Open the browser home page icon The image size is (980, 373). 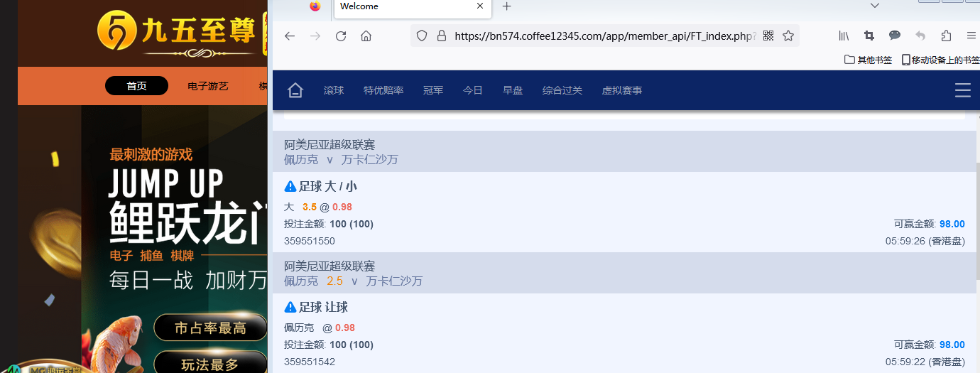coord(366,36)
